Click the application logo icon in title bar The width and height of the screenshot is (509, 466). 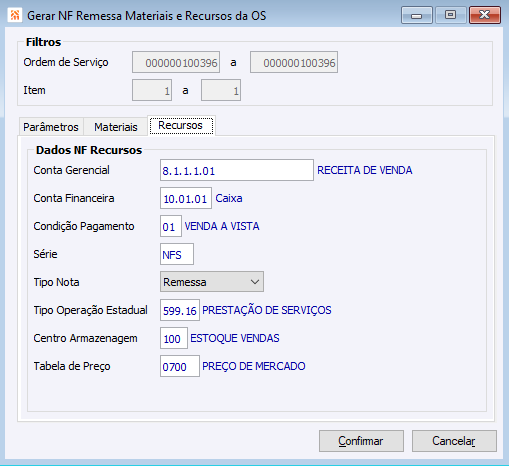coord(14,15)
